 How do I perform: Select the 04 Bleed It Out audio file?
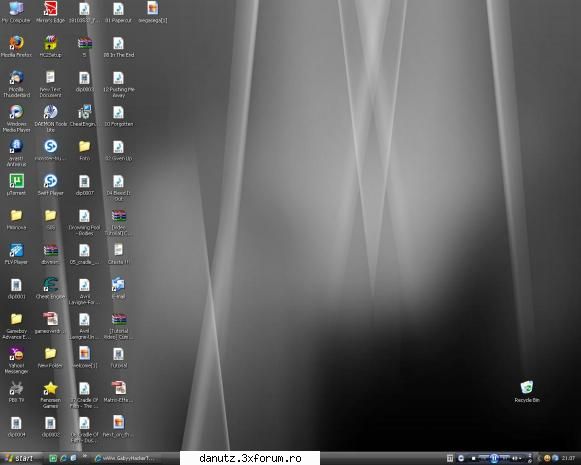(x=118, y=187)
